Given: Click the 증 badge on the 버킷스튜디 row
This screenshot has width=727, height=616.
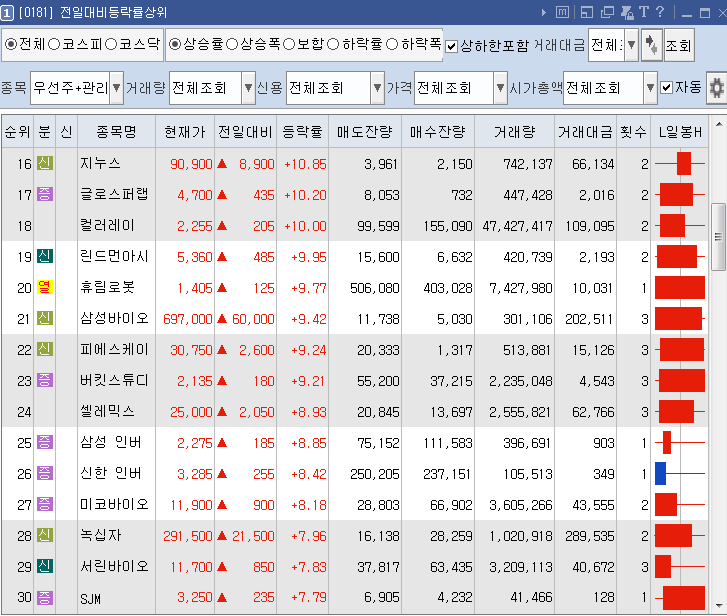Looking at the screenshot, I should [45, 380].
